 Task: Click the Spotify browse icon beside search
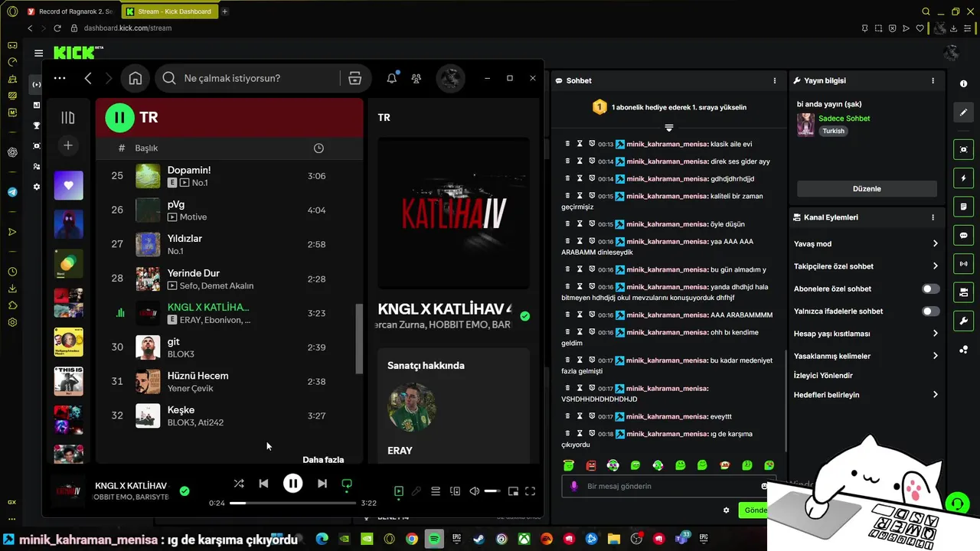point(354,78)
